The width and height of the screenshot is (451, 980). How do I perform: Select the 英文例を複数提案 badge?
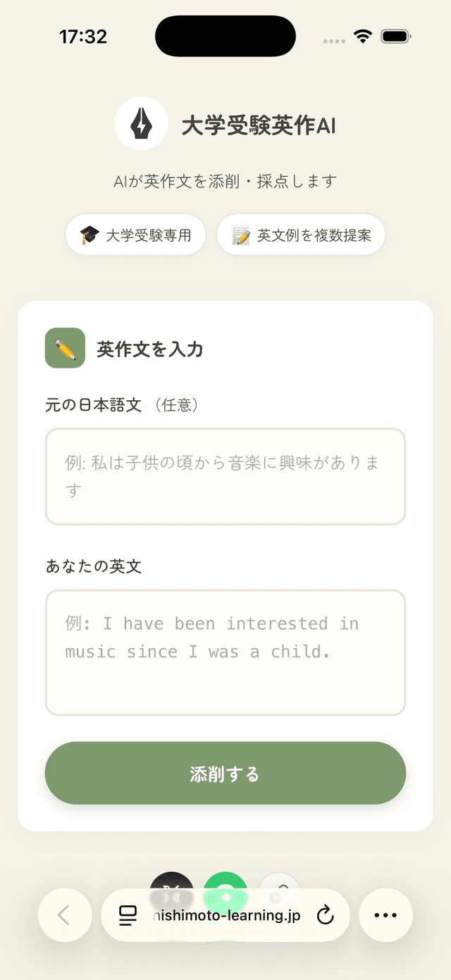pos(301,234)
